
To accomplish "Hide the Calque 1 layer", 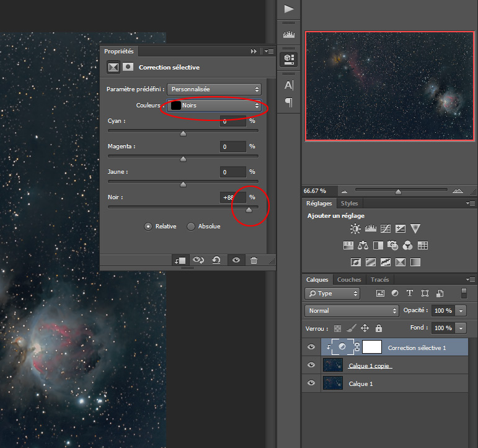I will 311,383.
